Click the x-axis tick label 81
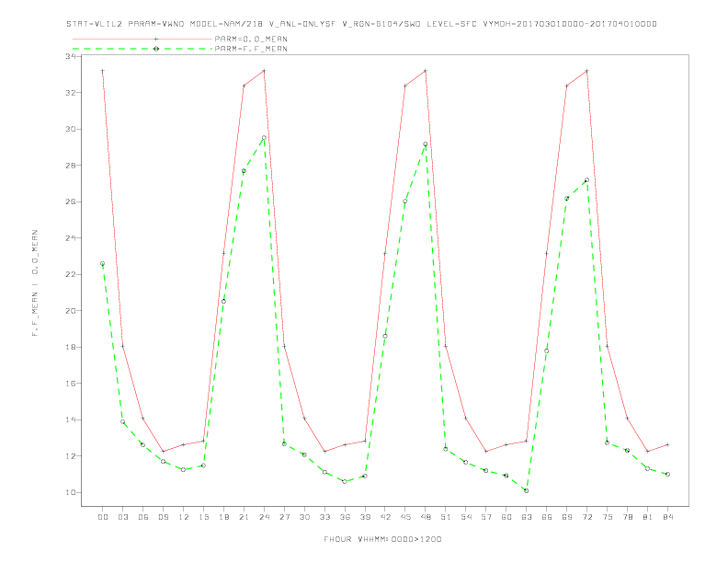The height and width of the screenshot is (563, 728). (648, 517)
